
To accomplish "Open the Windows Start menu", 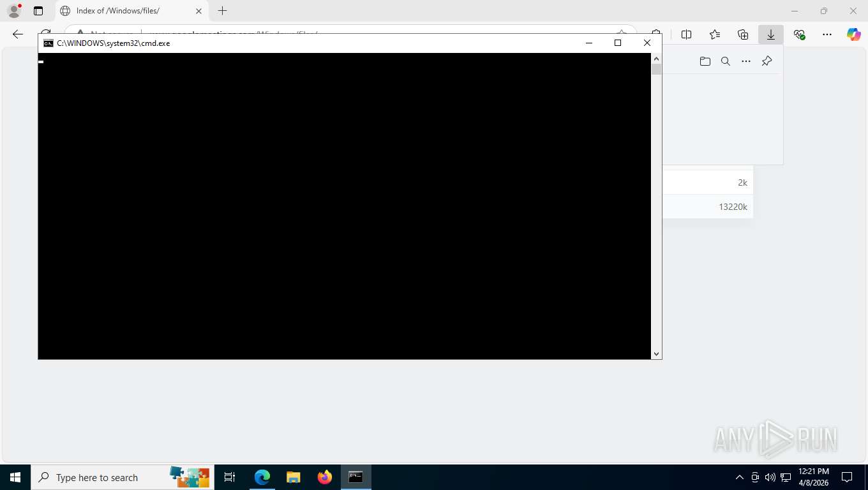I will 15,477.
